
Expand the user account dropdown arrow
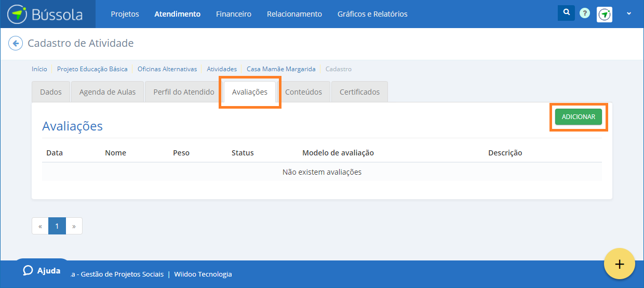point(629,14)
